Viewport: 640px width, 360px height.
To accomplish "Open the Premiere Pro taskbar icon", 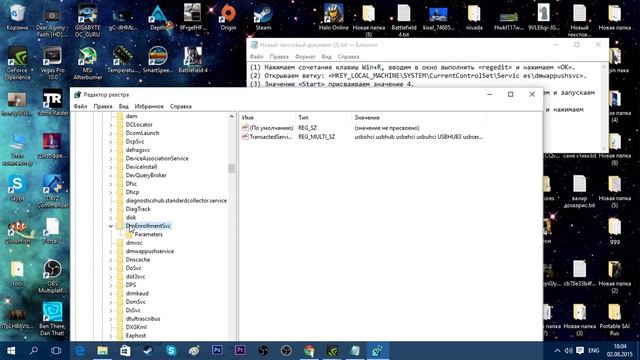I will 240,351.
